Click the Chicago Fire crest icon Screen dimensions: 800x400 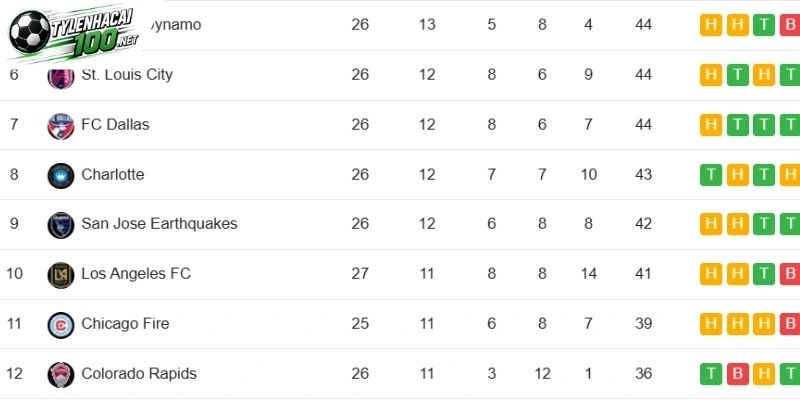click(x=61, y=325)
